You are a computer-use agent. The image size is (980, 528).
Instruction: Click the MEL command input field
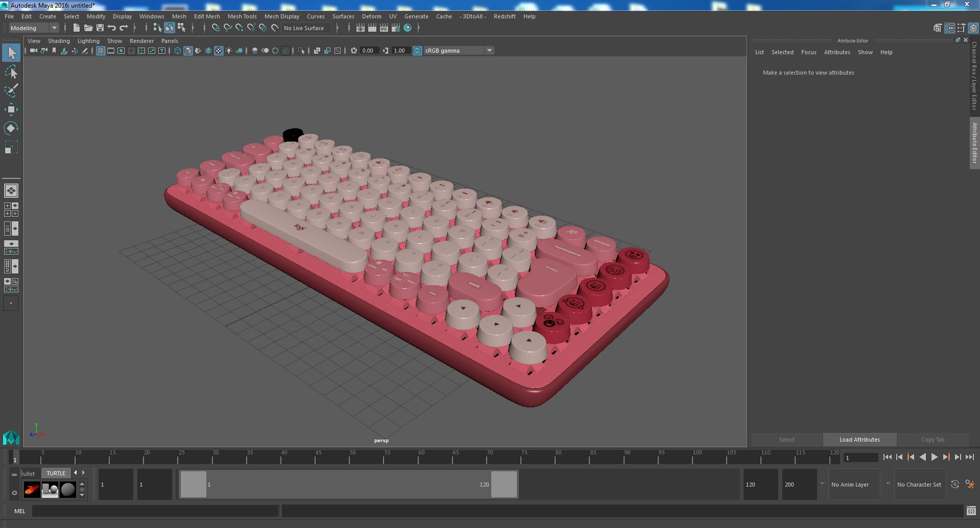tap(155, 511)
